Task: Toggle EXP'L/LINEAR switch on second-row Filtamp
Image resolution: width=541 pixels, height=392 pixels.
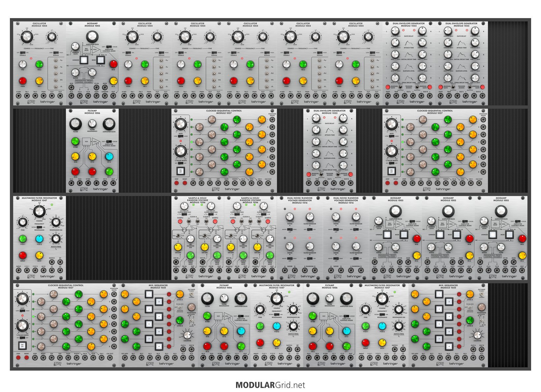Action: click(x=109, y=142)
